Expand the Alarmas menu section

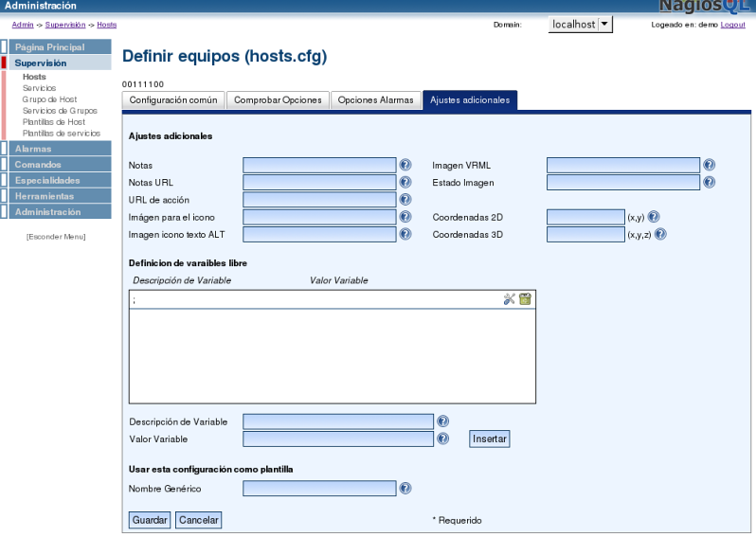[33, 149]
